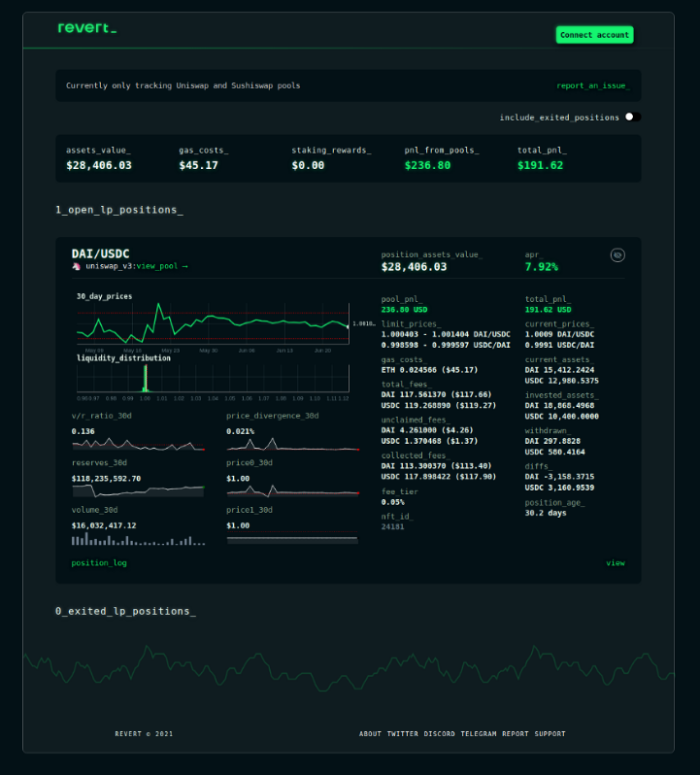Click the v/r_ratio value 0.136
Image resolution: width=700 pixels, height=775 pixels.
coord(83,431)
